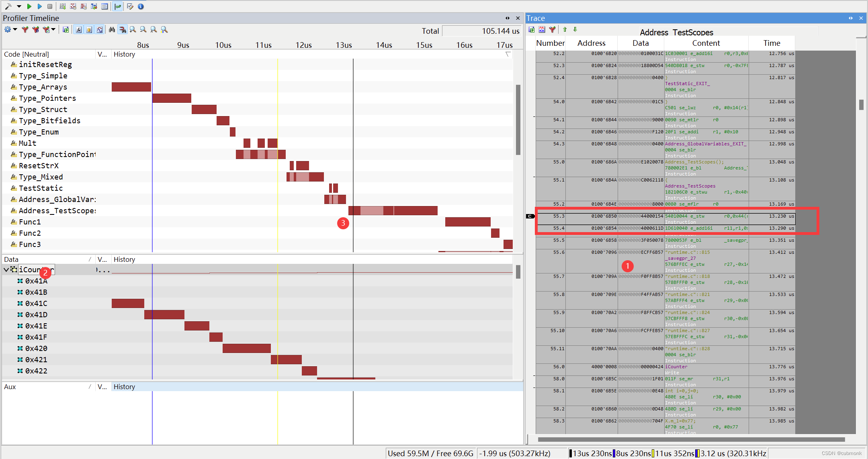The image size is (868, 459).
Task: Click the hammer build icon
Action: pos(8,6)
